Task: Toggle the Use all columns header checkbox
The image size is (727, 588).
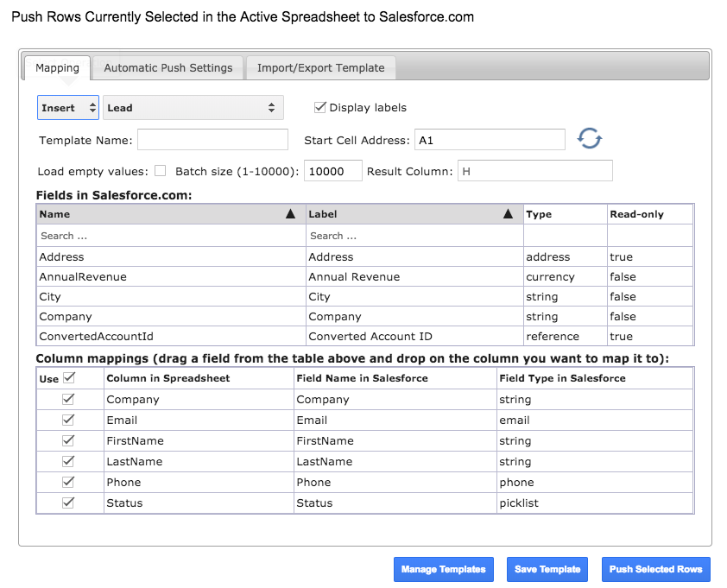Action: point(68,378)
